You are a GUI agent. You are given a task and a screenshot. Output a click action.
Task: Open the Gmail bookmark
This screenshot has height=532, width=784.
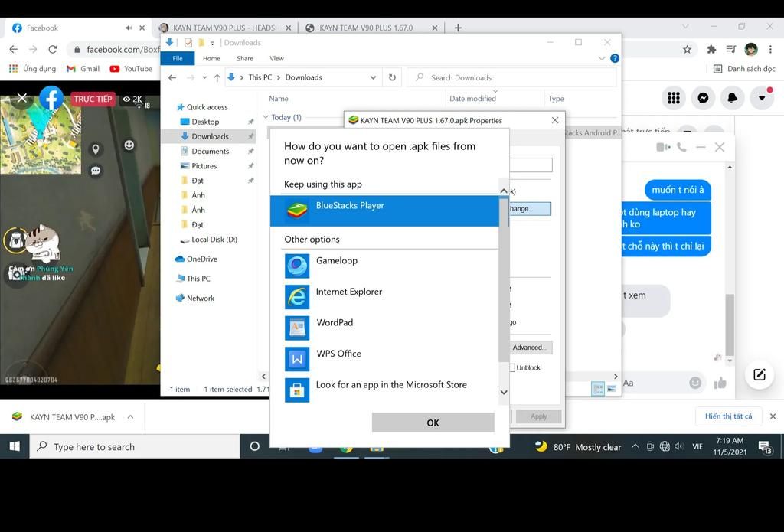tap(83, 68)
